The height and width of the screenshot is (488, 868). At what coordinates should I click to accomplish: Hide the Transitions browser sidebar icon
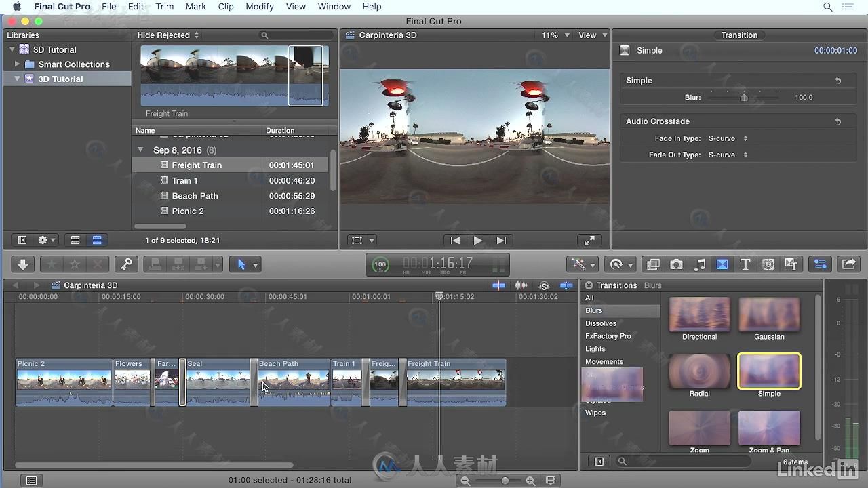[599, 461]
